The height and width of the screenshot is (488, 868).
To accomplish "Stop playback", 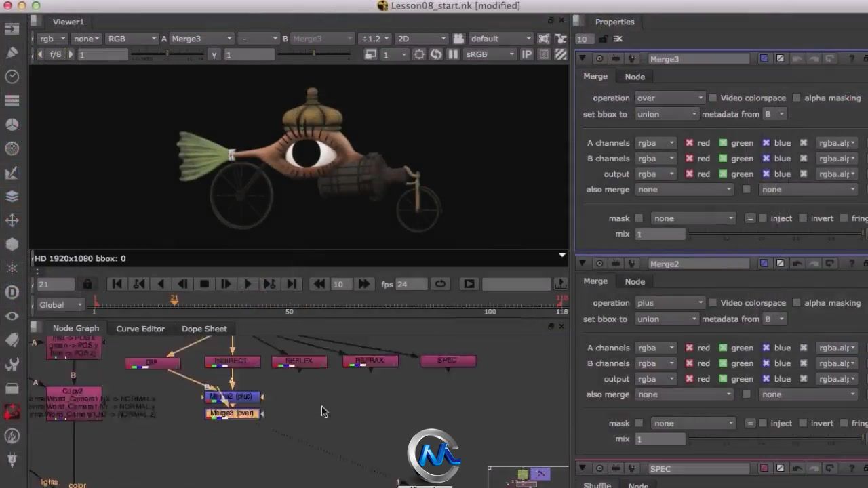I will coord(204,284).
